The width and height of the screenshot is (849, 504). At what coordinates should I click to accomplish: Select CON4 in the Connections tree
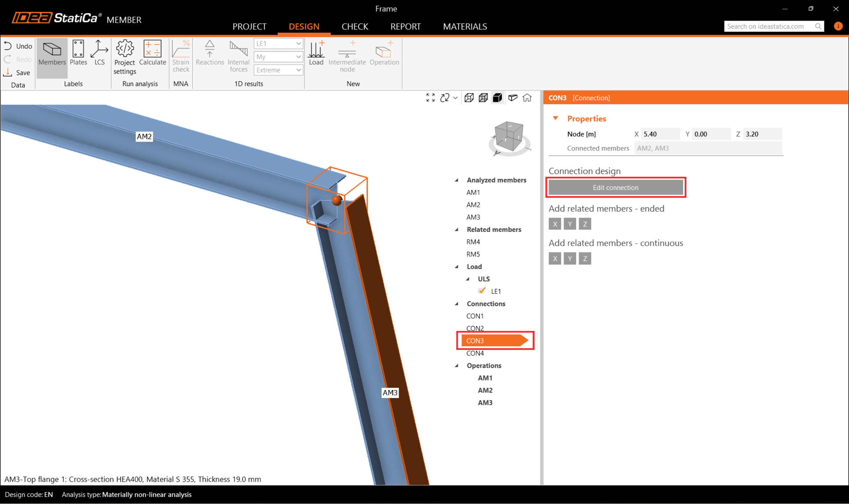(475, 353)
